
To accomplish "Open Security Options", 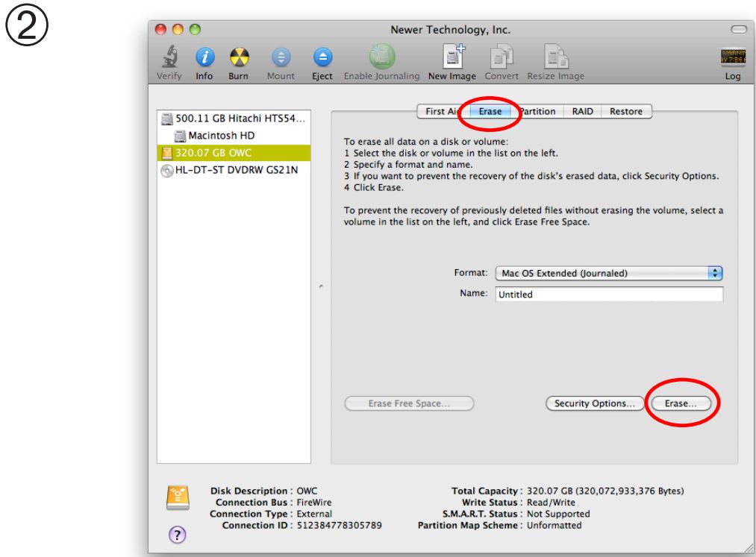I will click(x=593, y=403).
